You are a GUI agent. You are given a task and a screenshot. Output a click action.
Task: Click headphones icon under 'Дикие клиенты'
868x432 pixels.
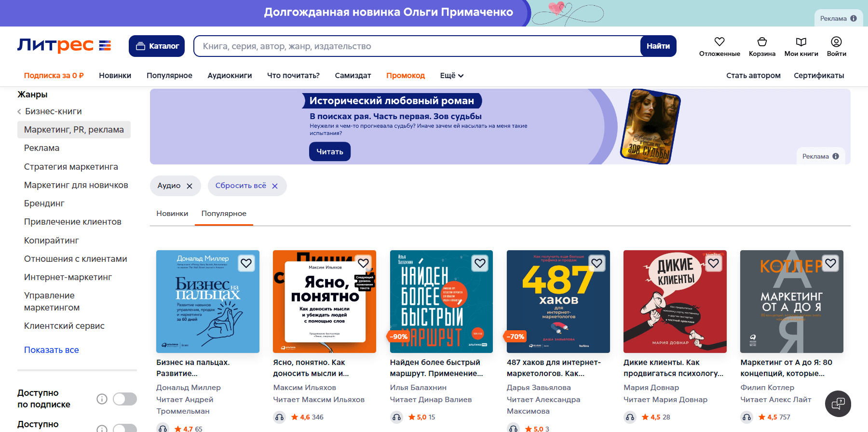[x=630, y=417]
